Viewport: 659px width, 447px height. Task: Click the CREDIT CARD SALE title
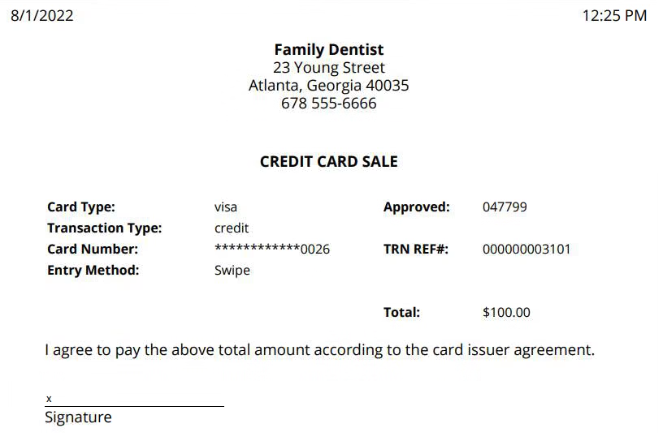click(x=329, y=162)
